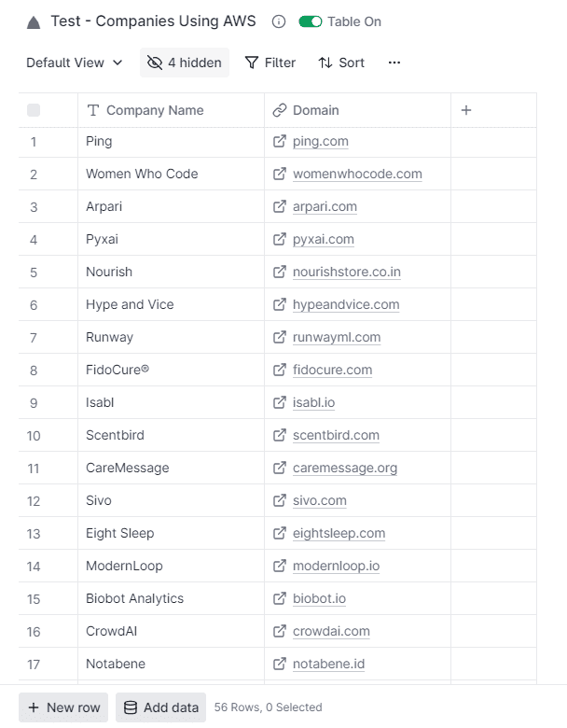Image resolution: width=567 pixels, height=728 pixels.
Task: Tick the select-all rows checkbox
Action: tap(34, 110)
